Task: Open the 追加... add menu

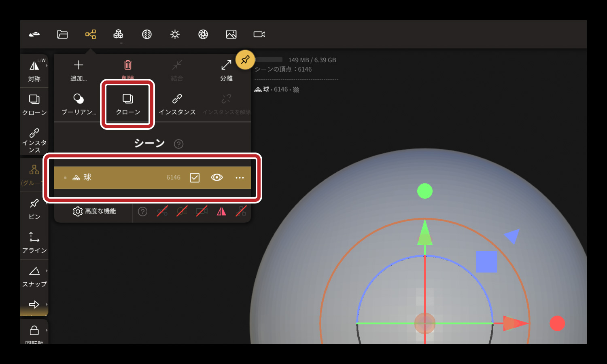Action: pos(79,70)
